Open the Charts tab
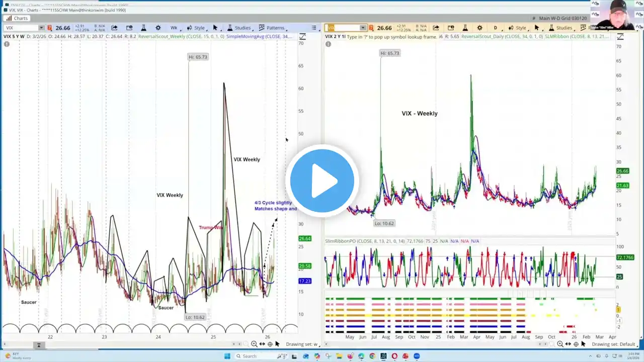The width and height of the screenshot is (644, 362). coord(17,18)
